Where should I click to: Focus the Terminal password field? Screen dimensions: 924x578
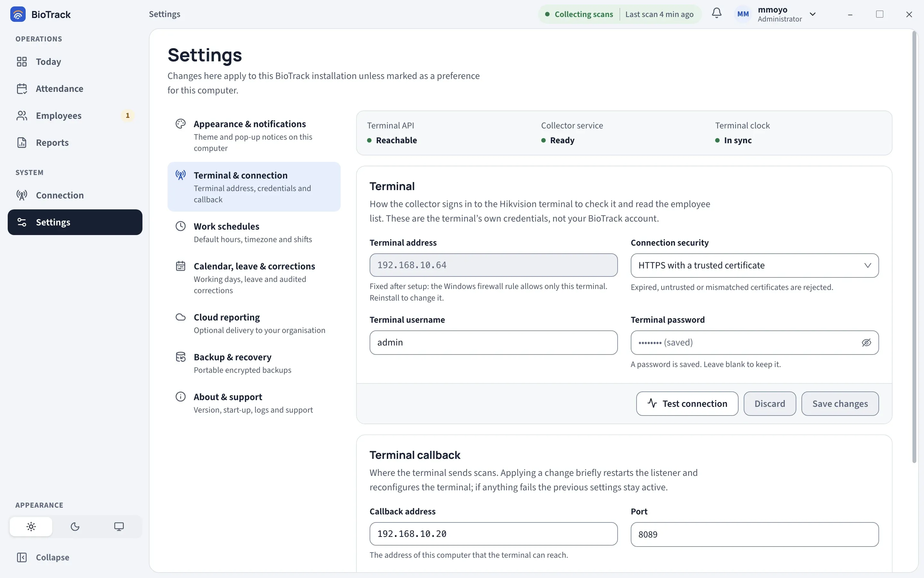pos(755,343)
